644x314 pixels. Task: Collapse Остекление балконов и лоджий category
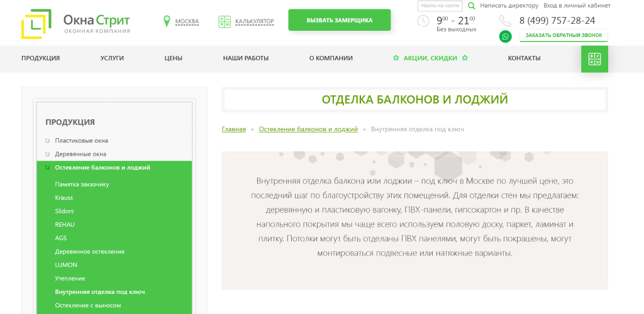(x=47, y=167)
